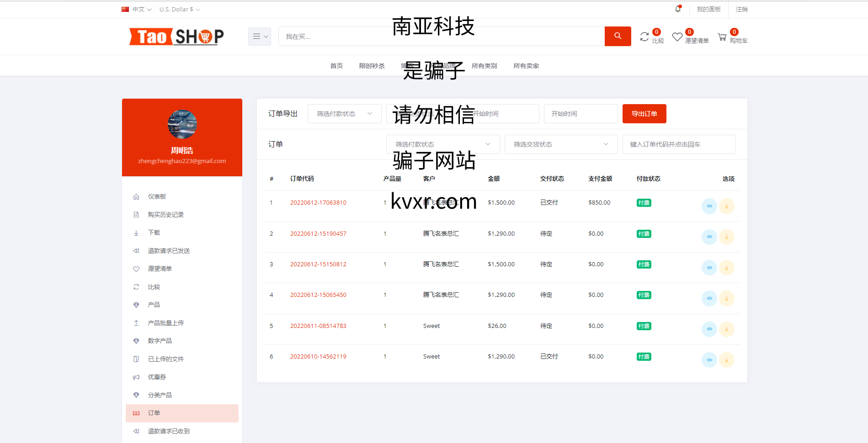This screenshot has width=868, height=443.
Task: Open order link 20220610-14562119
Action: coord(318,357)
